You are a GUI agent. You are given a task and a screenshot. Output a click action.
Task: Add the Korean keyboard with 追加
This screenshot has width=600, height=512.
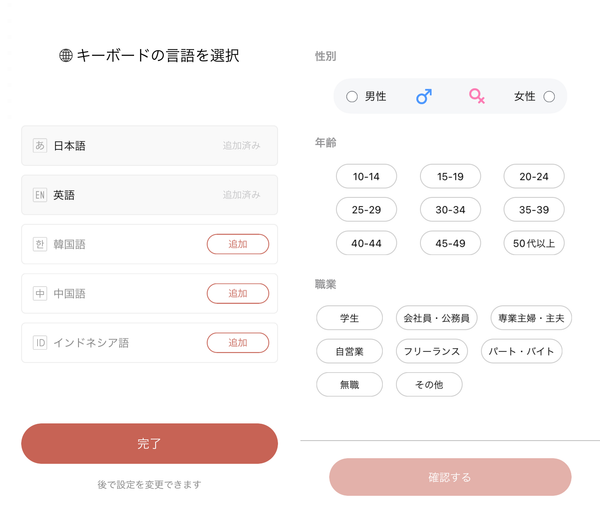click(238, 244)
